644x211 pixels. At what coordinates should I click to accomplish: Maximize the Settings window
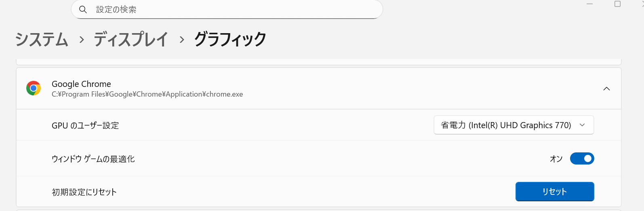617,4
